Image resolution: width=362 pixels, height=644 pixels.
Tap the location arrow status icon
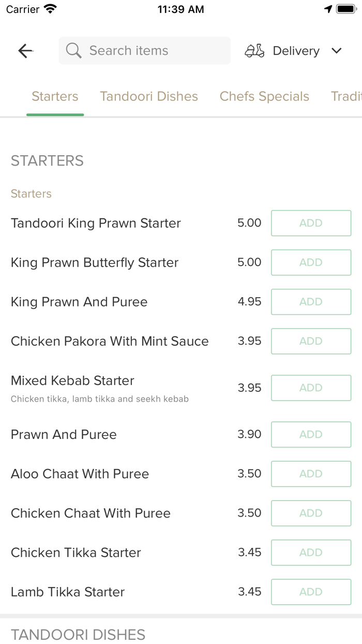328,9
